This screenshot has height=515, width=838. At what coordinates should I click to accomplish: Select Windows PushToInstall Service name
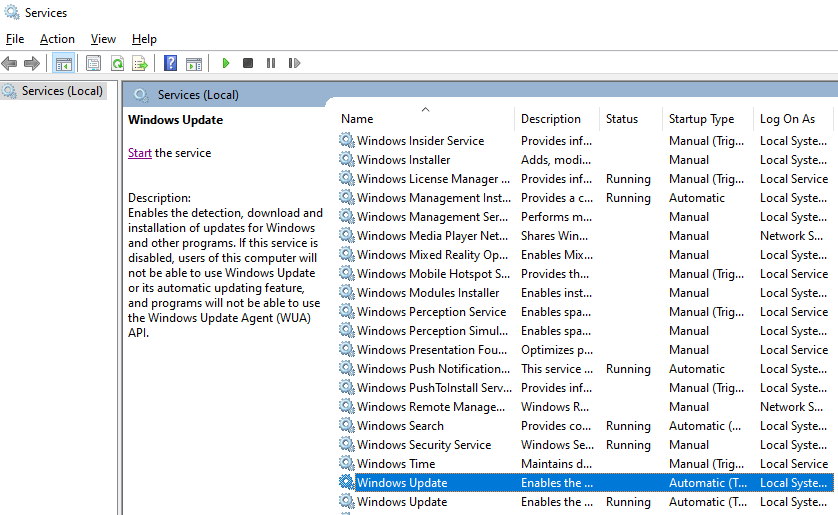coord(434,387)
